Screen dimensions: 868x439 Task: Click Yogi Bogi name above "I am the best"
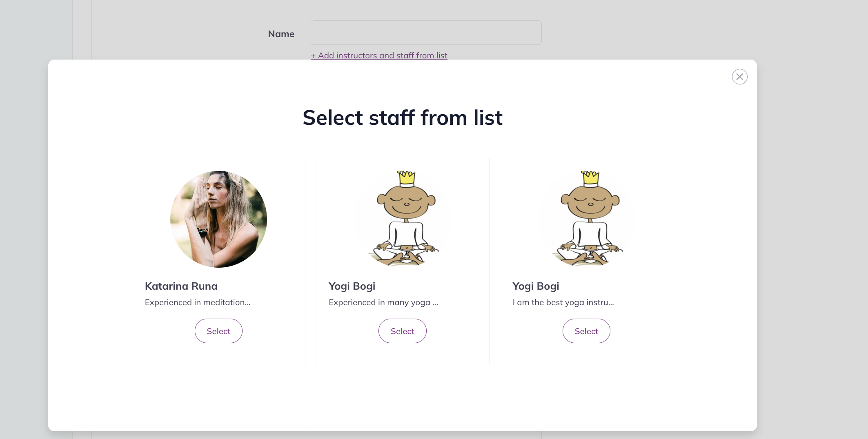[x=536, y=286]
